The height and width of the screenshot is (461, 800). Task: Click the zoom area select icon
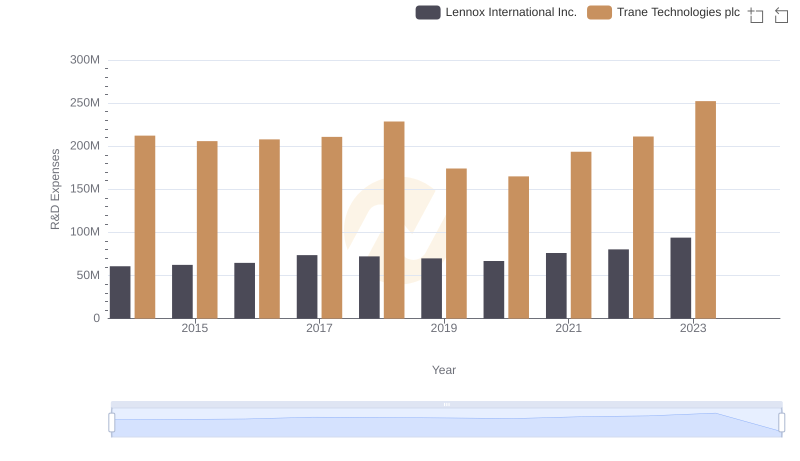756,15
